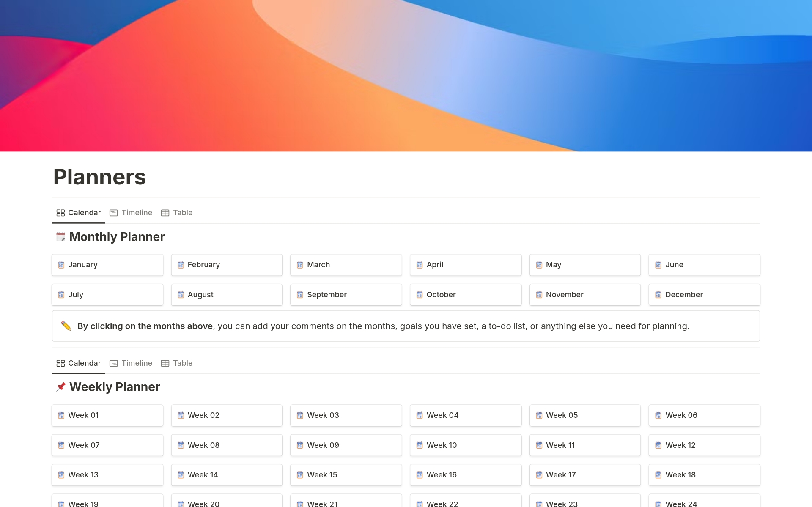Click the calendar icon on the Week 01 card

(61, 415)
